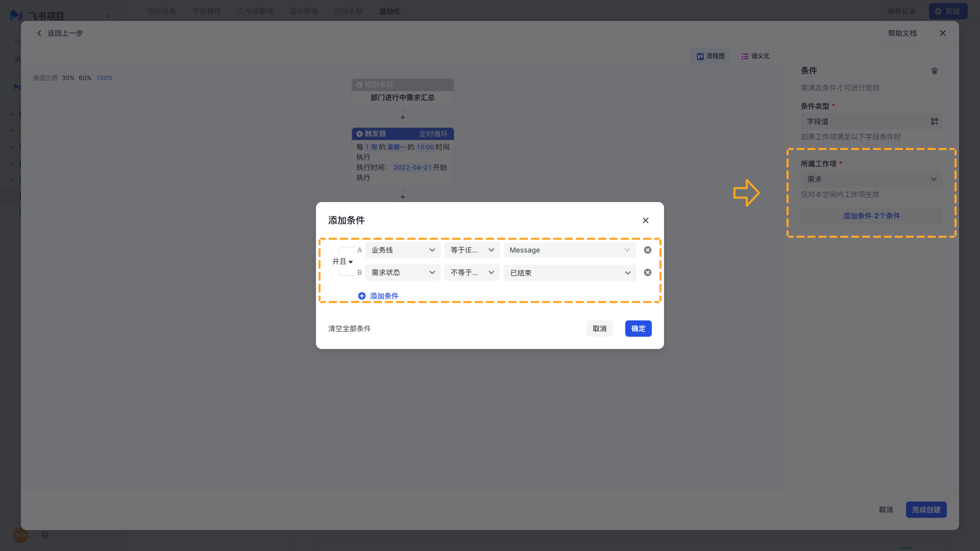Screen dimensions: 980x551
Task: Set canvas zoom to 60%
Action: 85,78
